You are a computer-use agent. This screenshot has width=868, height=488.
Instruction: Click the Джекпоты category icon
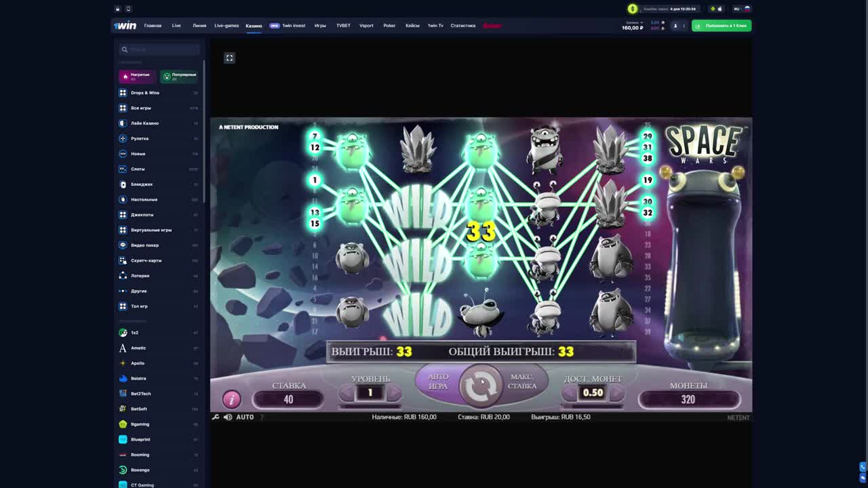[x=123, y=215]
